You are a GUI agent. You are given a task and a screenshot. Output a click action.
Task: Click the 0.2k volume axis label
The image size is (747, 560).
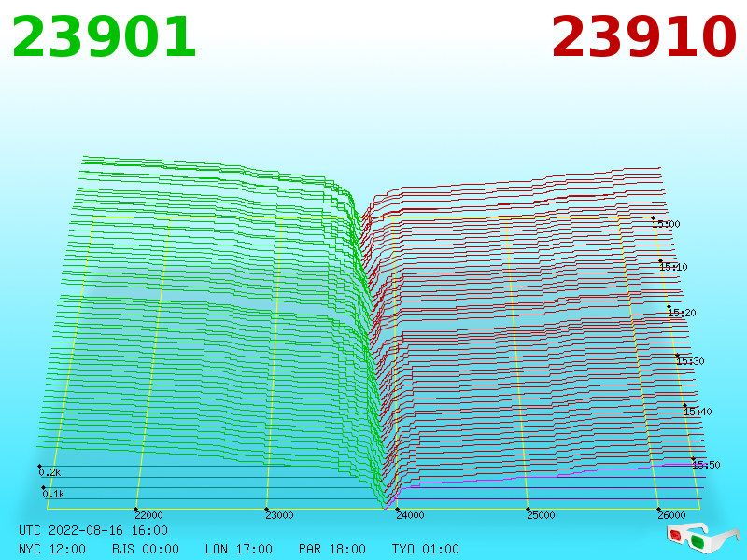[x=50, y=473]
